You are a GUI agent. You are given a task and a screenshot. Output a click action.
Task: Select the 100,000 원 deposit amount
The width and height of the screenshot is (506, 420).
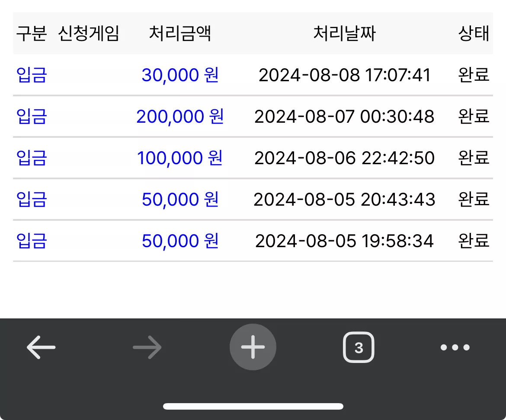click(180, 158)
